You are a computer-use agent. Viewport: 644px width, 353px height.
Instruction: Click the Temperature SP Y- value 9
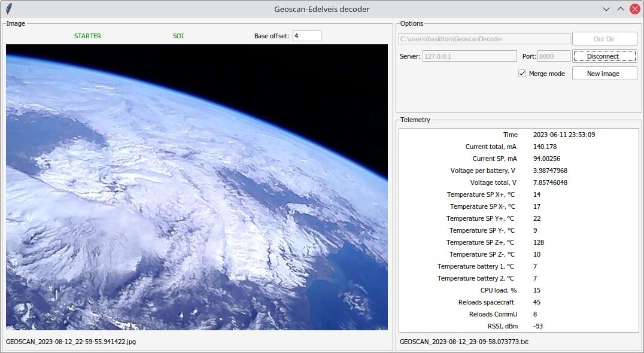pyautogui.click(x=535, y=230)
